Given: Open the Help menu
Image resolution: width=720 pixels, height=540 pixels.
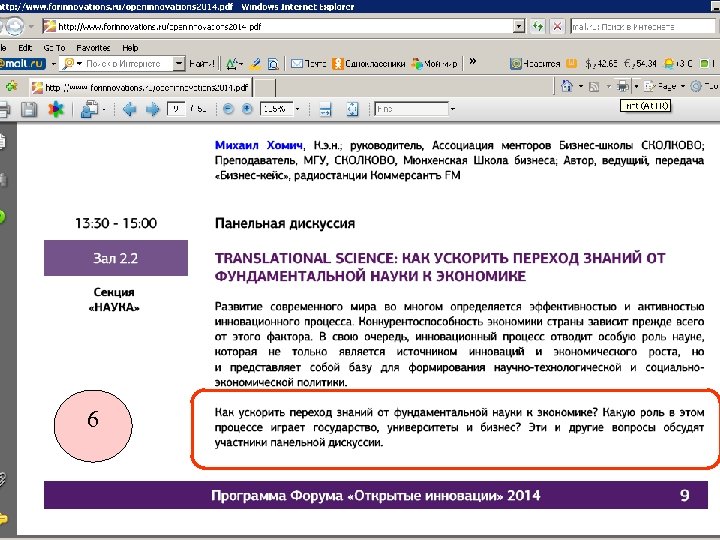Looking at the screenshot, I should click(130, 48).
